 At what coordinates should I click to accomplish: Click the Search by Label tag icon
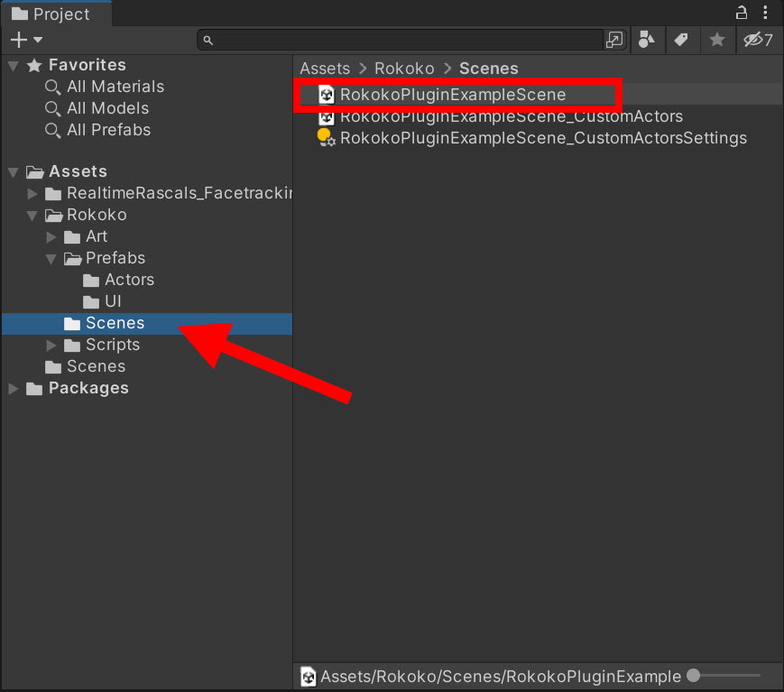[681, 40]
